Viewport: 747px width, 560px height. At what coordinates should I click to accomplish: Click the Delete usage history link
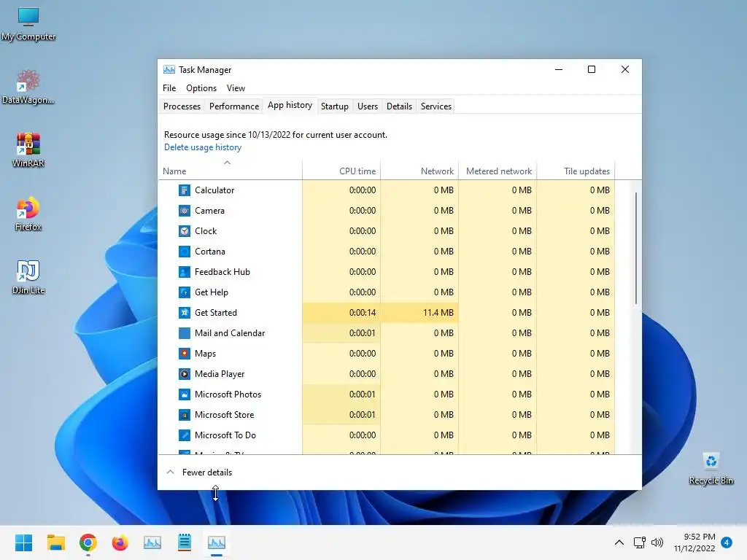203,147
